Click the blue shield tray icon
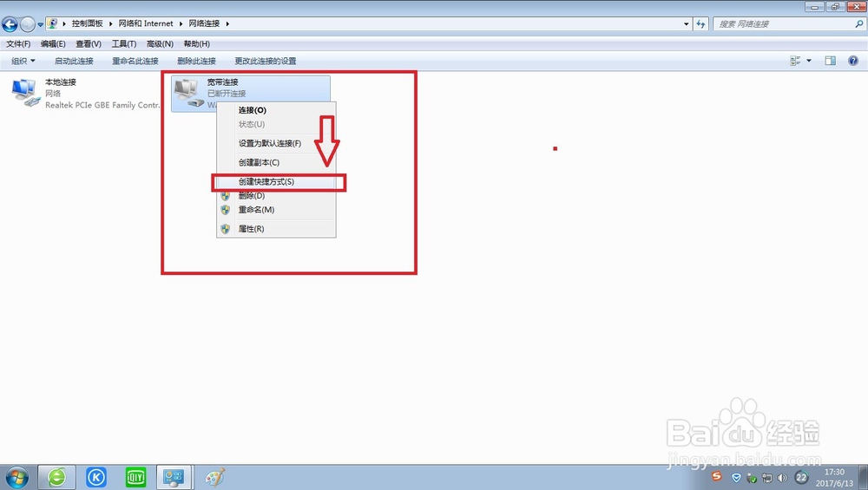The height and width of the screenshot is (490, 868). click(x=736, y=478)
